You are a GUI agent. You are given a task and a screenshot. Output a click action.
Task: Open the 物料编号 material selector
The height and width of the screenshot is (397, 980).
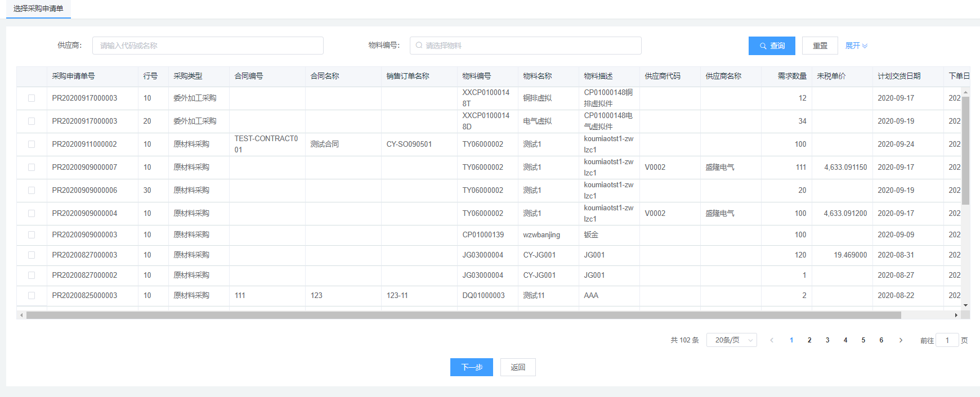coord(529,46)
